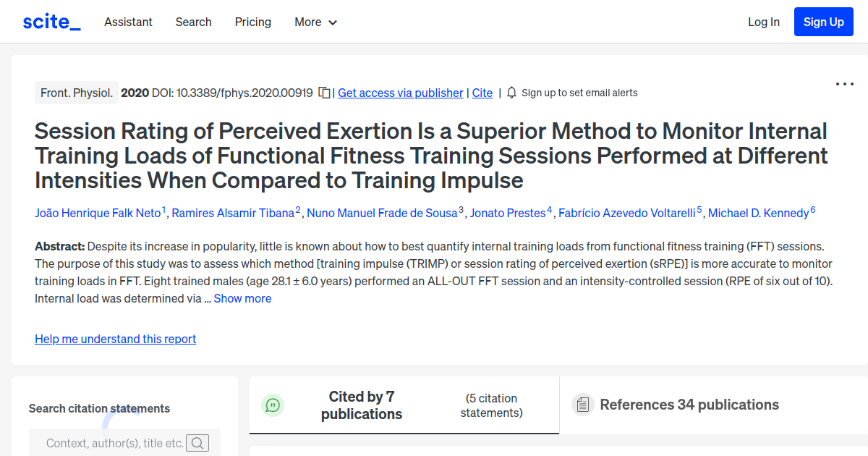The width and height of the screenshot is (868, 456).
Task: Copy the DOI using the clipboard icon
Action: [324, 92]
